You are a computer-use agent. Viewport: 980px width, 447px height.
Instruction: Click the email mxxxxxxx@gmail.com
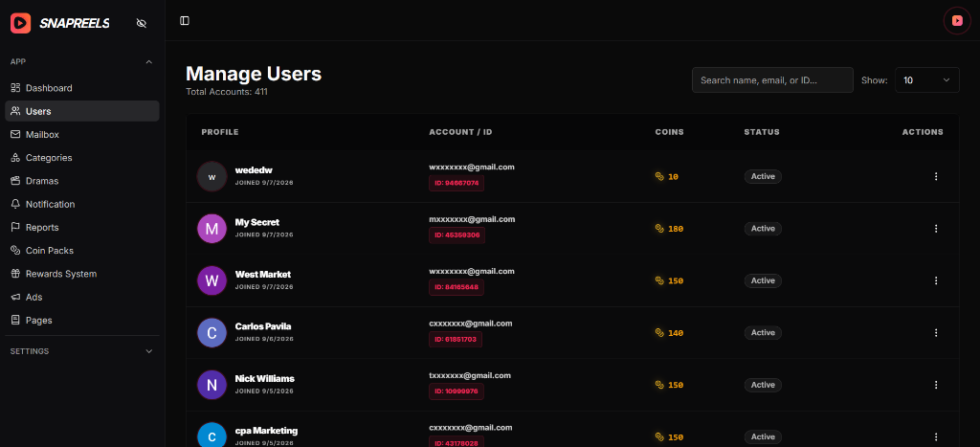click(472, 219)
